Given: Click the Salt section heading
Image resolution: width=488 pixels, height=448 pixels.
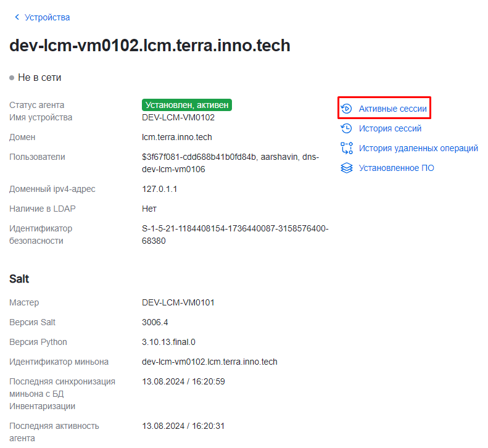Looking at the screenshot, I should pos(19,279).
